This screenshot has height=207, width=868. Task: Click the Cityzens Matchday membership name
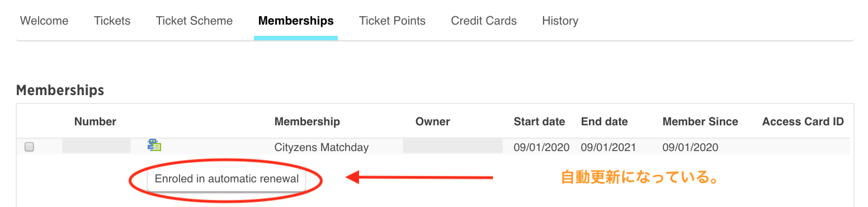coord(322,148)
